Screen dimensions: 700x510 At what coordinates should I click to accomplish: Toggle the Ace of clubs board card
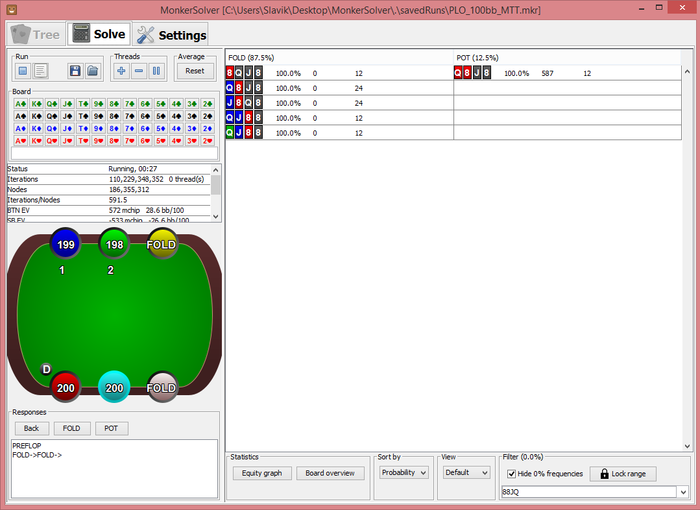point(21,104)
